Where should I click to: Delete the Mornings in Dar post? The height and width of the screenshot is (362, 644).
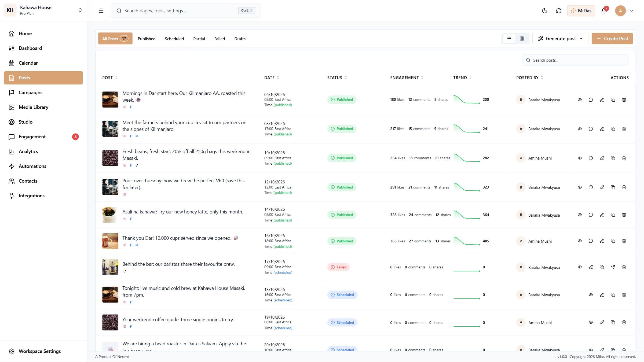624,100
